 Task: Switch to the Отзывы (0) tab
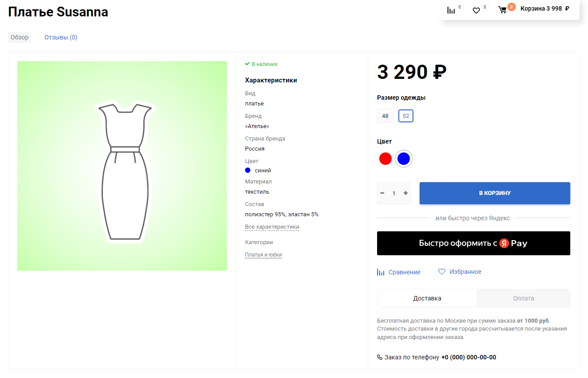pos(61,37)
